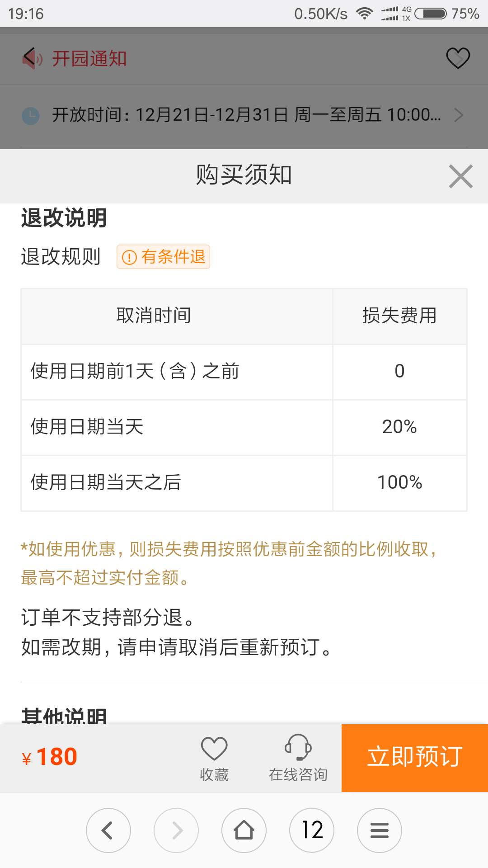This screenshot has height=868, width=488.
Task: Tap the 其他说明 section heading
Action: click(64, 715)
